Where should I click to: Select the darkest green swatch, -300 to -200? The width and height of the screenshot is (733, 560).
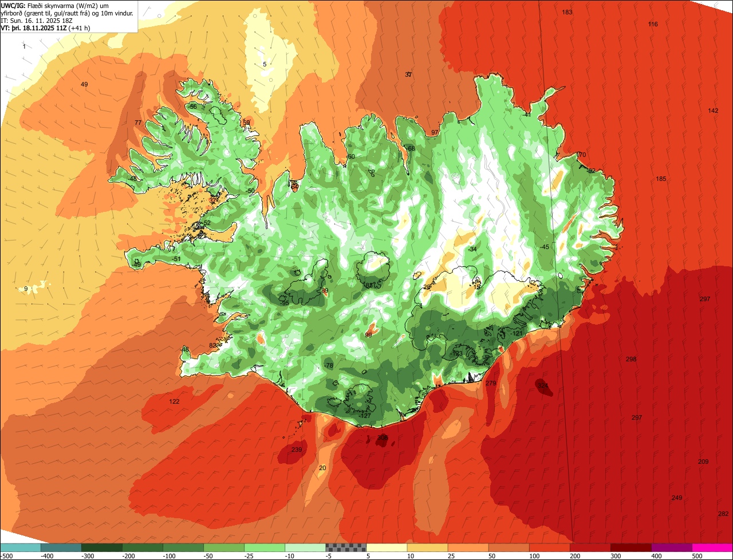click(101, 547)
